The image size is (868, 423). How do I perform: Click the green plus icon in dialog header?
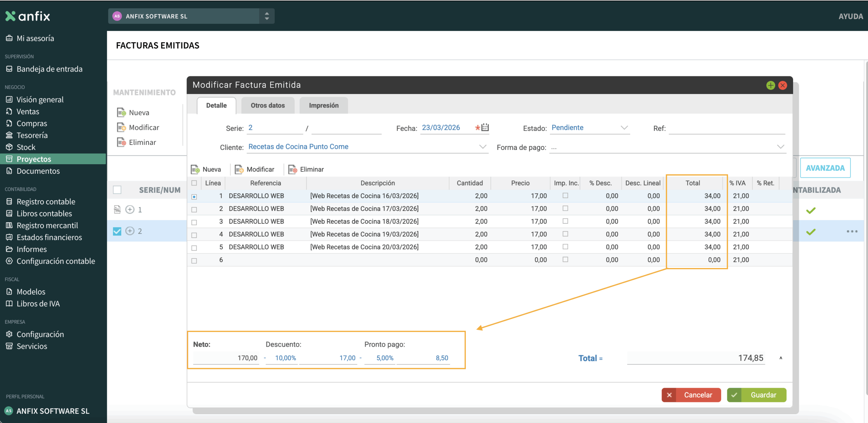click(770, 85)
